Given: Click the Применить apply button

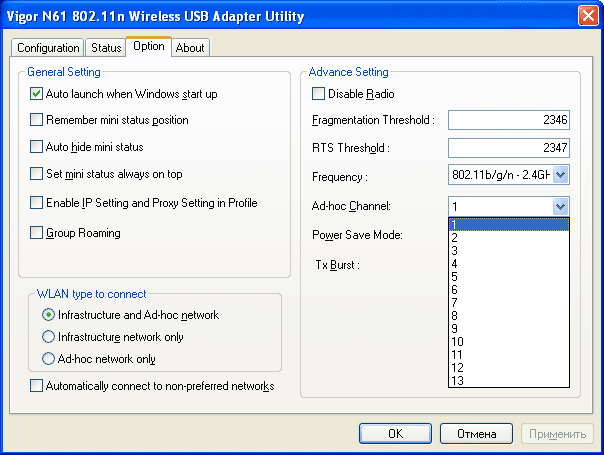Looking at the screenshot, I should coord(557,434).
